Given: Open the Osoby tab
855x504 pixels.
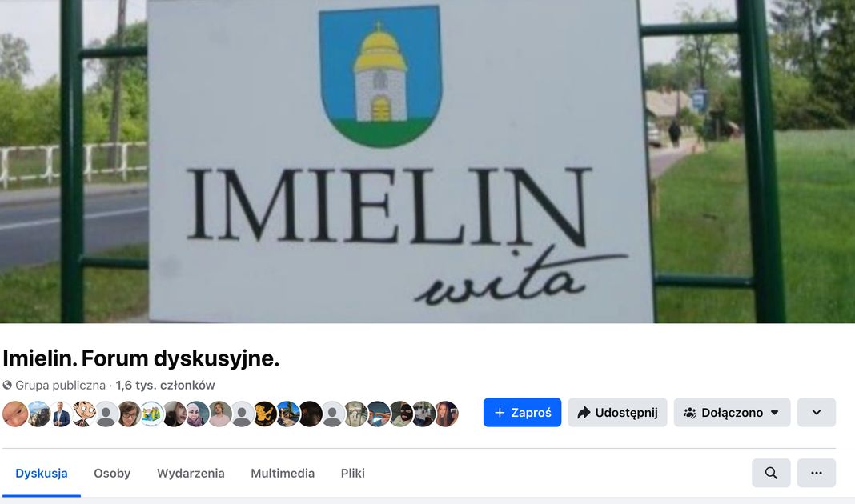Looking at the screenshot, I should pos(112,473).
